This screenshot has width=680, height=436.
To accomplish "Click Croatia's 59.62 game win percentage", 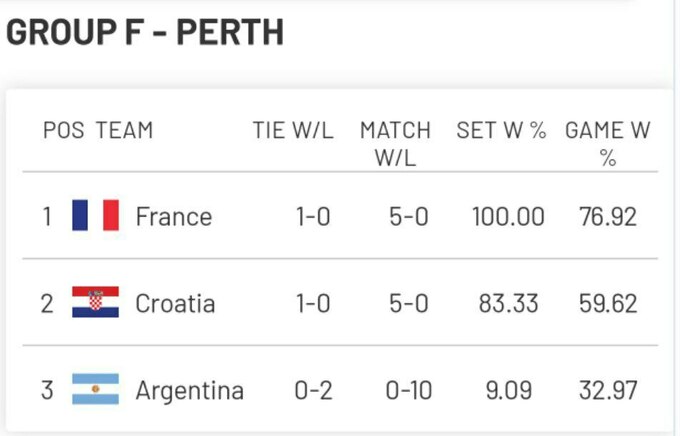I will click(x=608, y=303).
